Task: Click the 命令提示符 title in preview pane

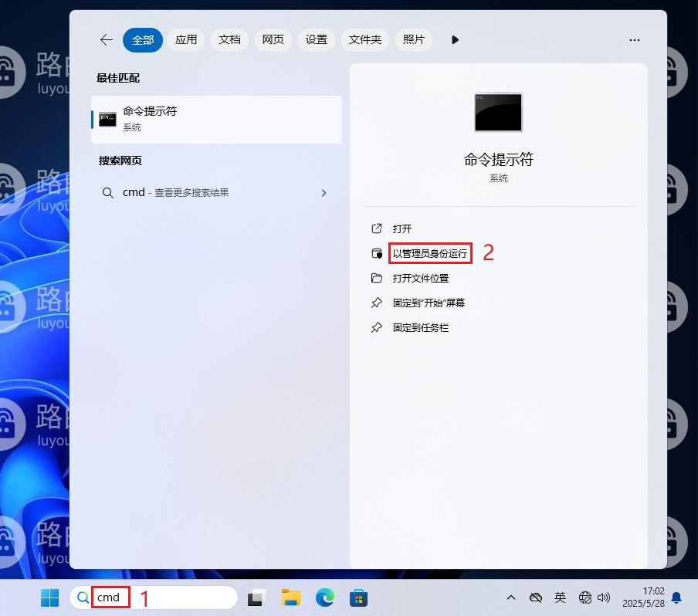Action: click(499, 159)
